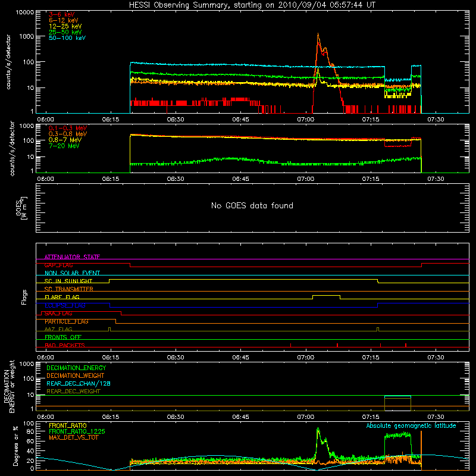Select the SC_TRANSMITTER flag label
Screen dimensions: 476x476
coord(68,289)
